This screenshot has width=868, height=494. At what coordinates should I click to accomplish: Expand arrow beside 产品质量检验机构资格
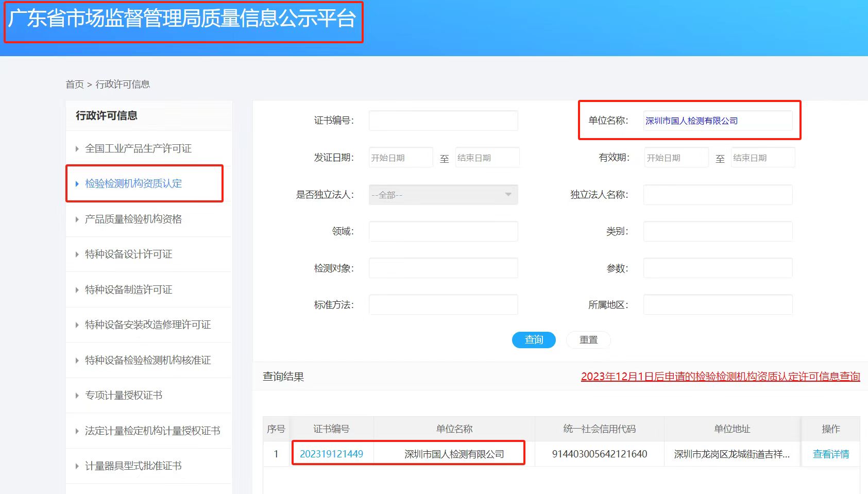point(77,219)
